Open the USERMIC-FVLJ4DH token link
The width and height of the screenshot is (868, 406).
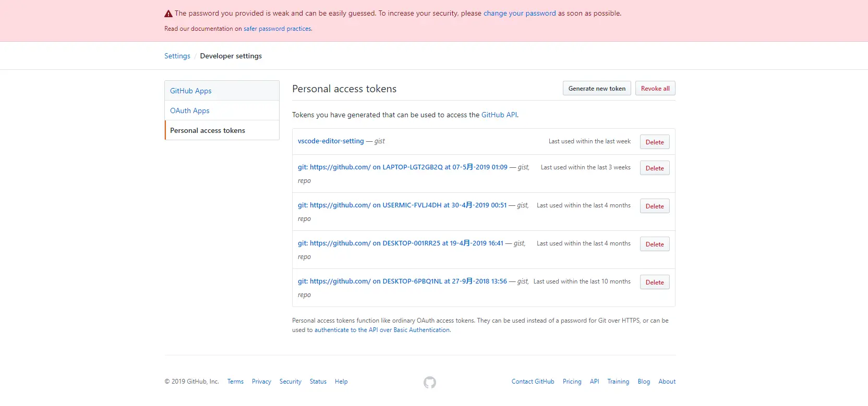pos(402,205)
